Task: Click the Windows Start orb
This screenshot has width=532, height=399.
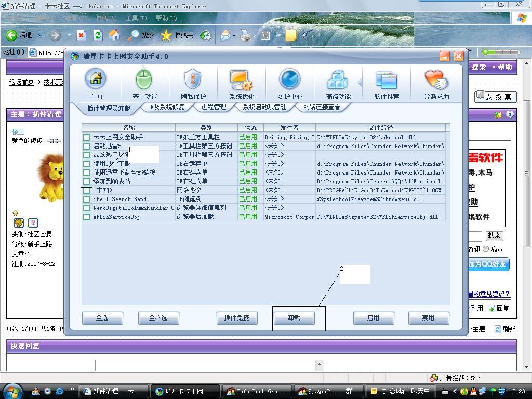Action: [x=12, y=391]
